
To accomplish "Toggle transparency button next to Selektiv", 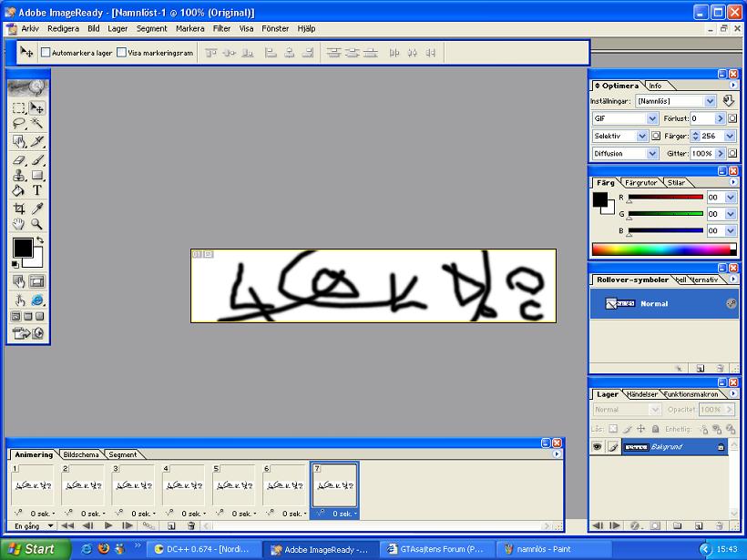I will [656, 137].
